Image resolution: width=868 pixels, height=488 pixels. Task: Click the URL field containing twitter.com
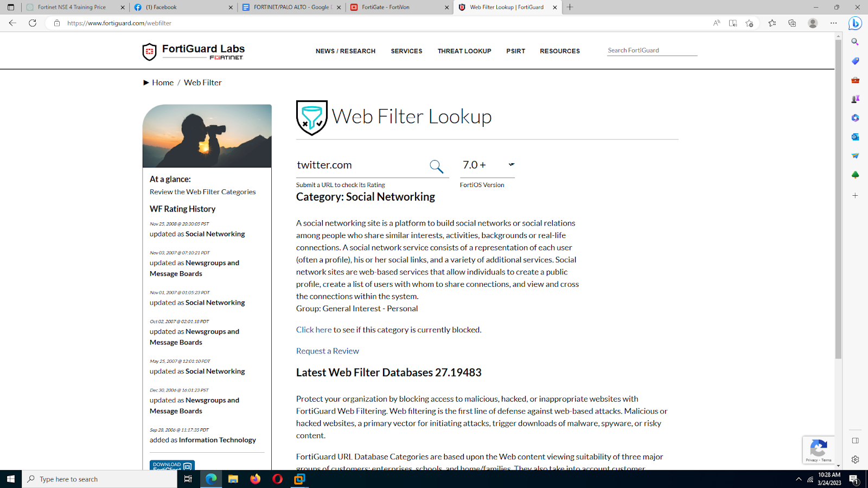361,165
